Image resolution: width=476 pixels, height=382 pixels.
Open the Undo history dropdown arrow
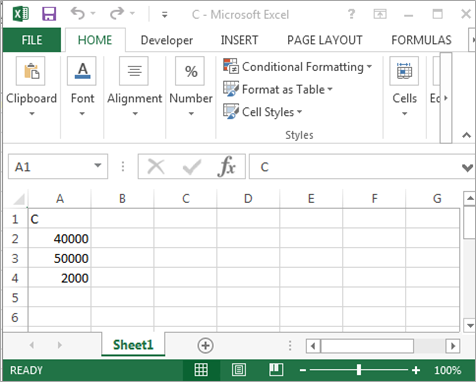[93, 14]
